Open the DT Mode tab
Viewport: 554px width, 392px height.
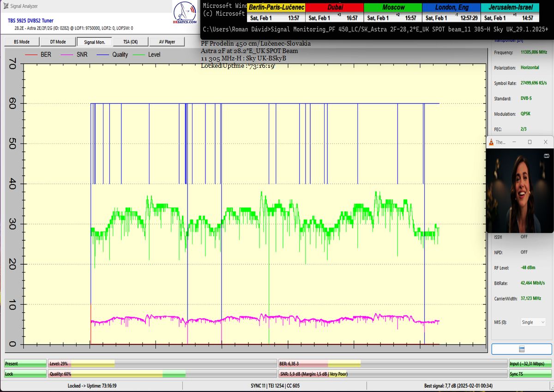58,42
